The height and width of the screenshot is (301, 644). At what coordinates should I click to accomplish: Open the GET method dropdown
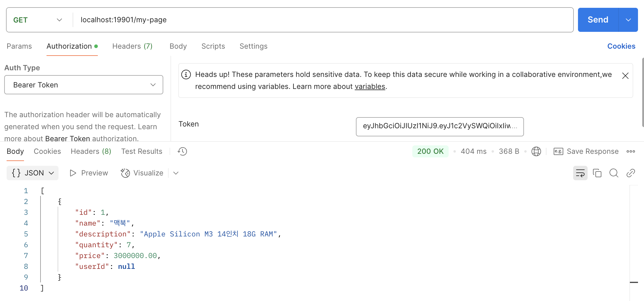coord(38,20)
